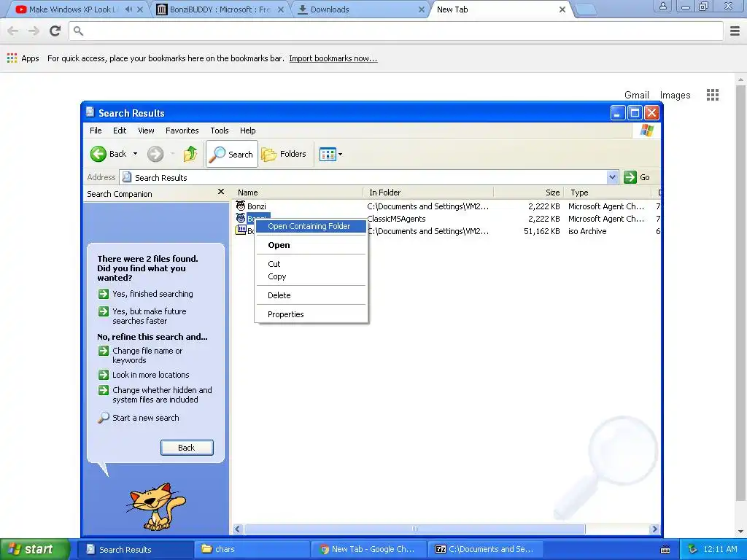Sort by the Size column header
747x560 pixels.
529,192
